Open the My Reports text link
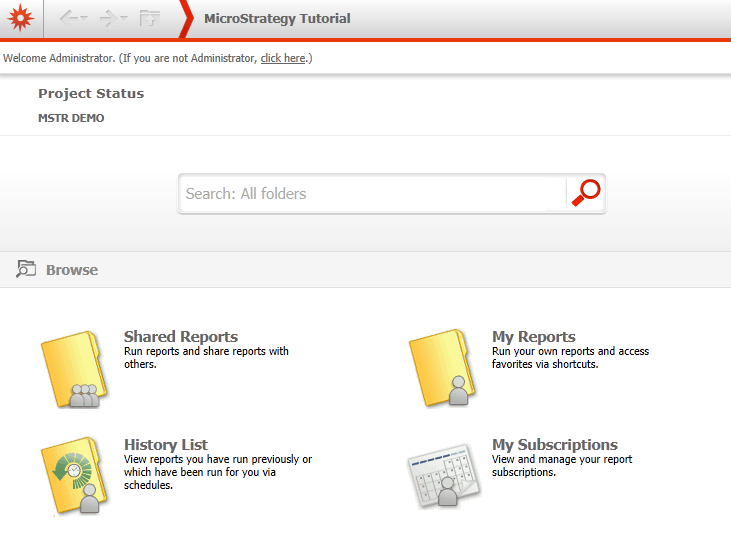 pyautogui.click(x=534, y=337)
